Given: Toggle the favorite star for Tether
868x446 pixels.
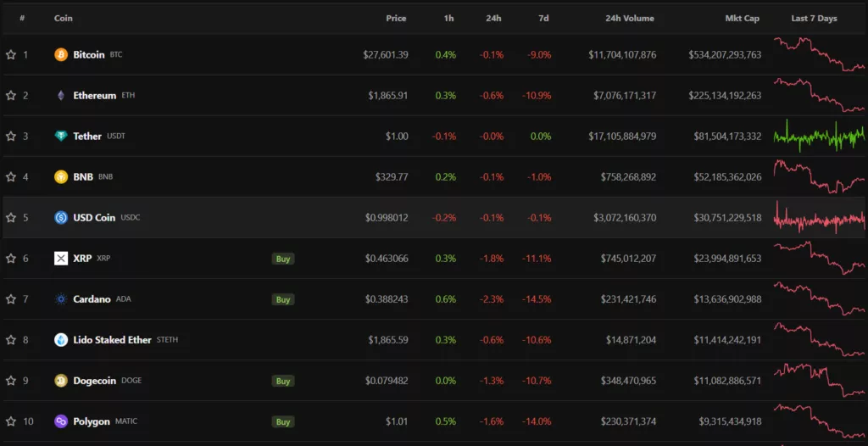Looking at the screenshot, I should pyautogui.click(x=11, y=136).
